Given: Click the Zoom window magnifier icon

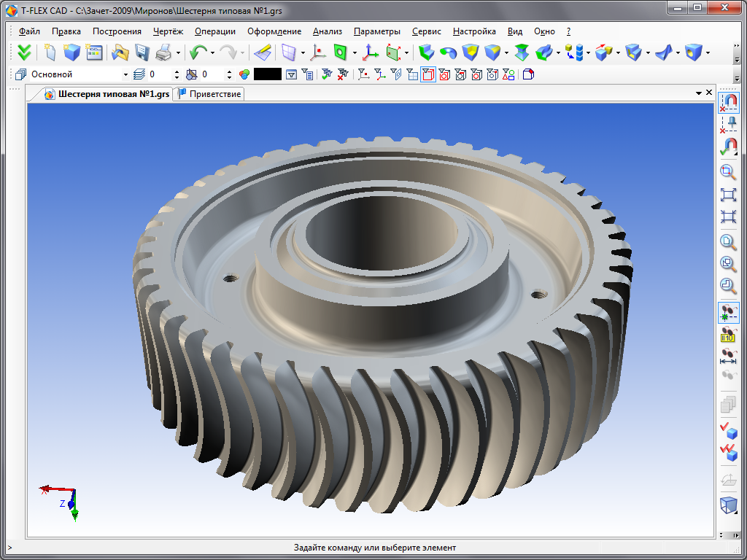Looking at the screenshot, I should (x=728, y=172).
